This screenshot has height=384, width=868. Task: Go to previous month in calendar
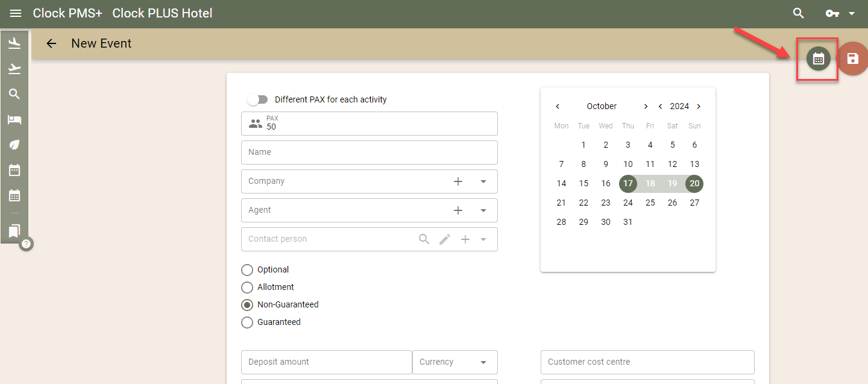tap(558, 106)
